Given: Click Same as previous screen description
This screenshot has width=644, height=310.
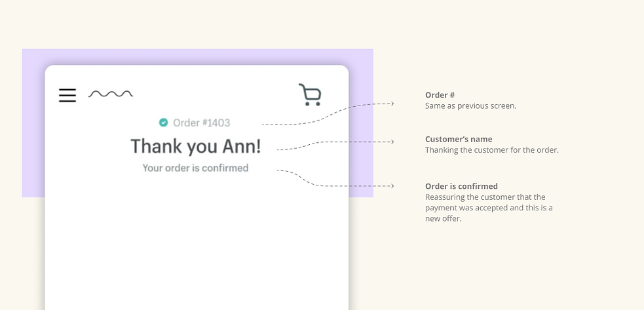Looking at the screenshot, I should (x=470, y=106).
